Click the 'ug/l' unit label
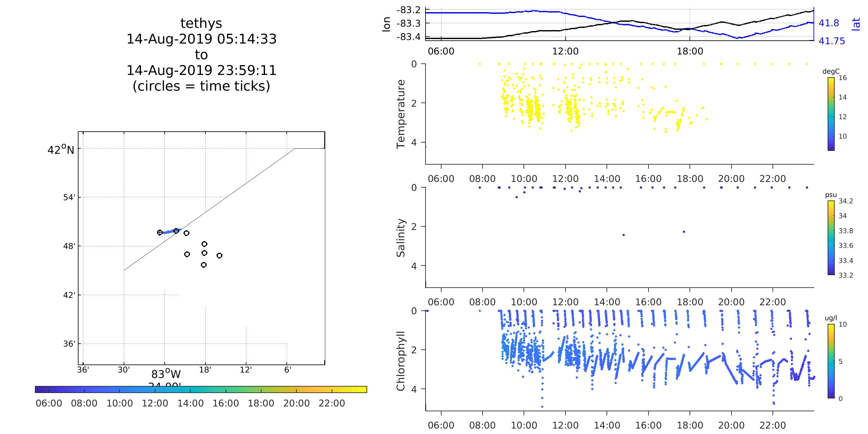 point(831,318)
